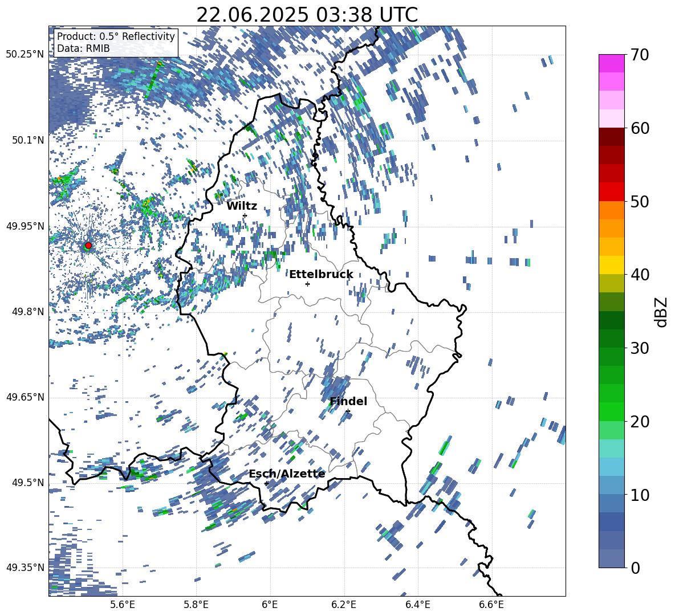675x616 pixels.
Task: Click the 49.35°N latitude label
Action: (x=25, y=568)
